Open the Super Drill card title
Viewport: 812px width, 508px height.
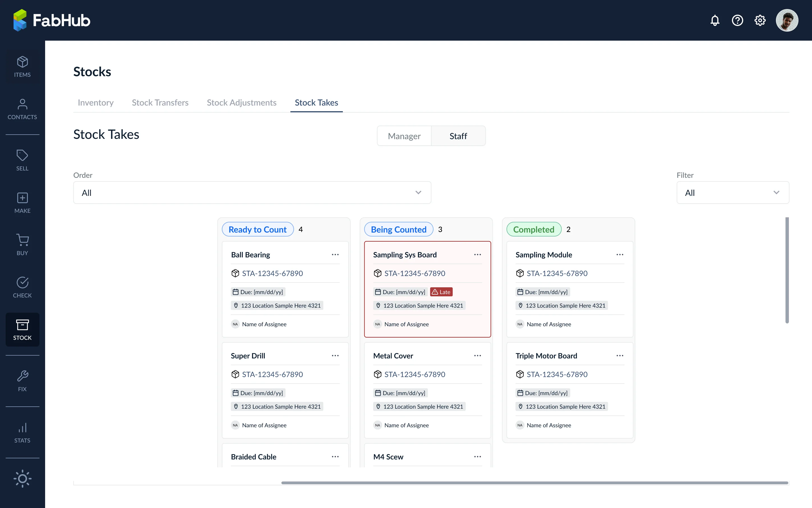point(248,356)
